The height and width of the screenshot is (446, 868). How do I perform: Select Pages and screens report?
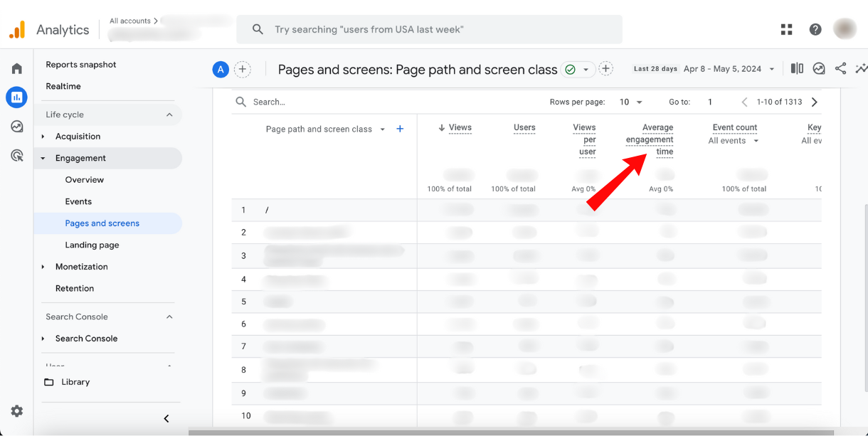[x=102, y=223]
